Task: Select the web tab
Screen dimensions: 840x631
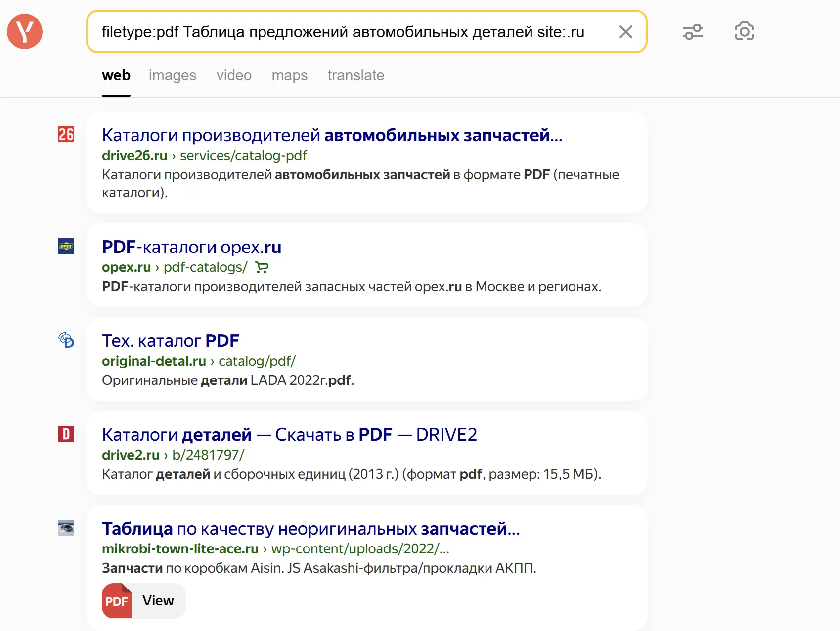Action: 116,75
